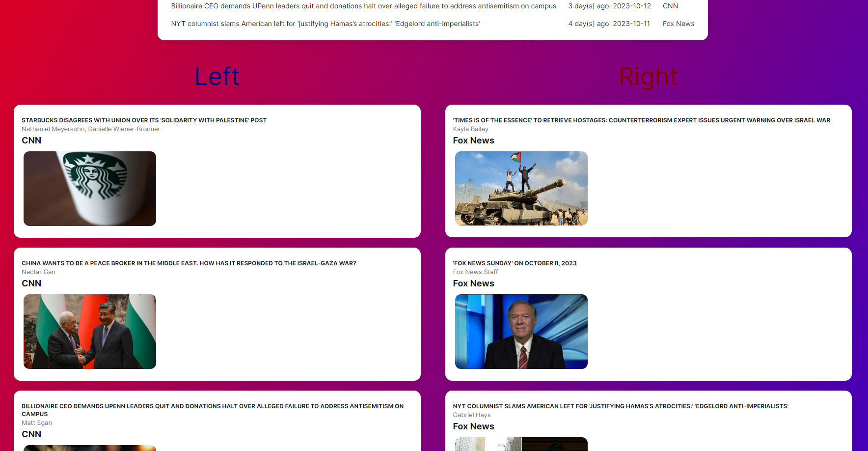This screenshot has height=451, width=868.
Task: Open the Billionaire CEO UPenn card headline
Action: (213, 410)
